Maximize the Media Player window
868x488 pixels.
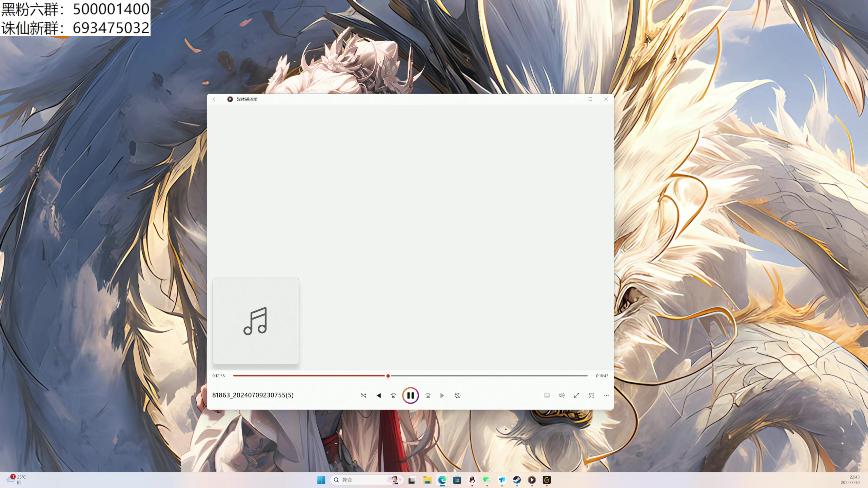tap(590, 99)
